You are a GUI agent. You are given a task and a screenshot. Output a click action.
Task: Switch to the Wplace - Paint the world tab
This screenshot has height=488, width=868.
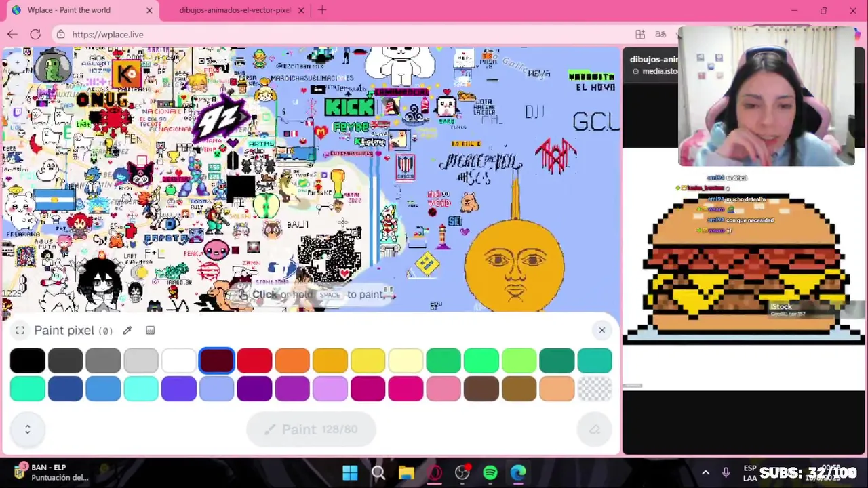[80, 10]
